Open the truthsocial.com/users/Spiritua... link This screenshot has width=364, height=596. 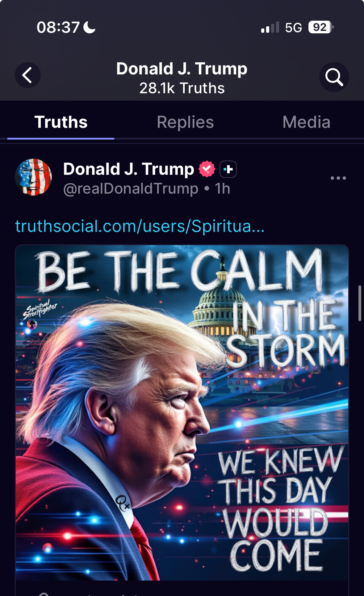point(140,226)
